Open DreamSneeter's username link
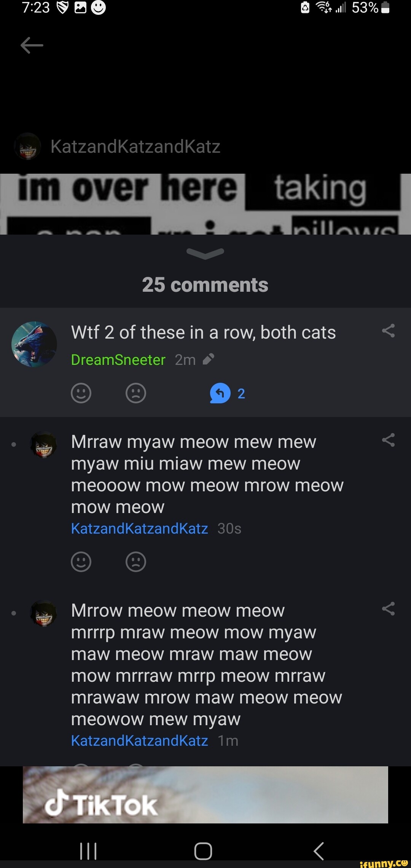This screenshot has width=411, height=868. (118, 360)
